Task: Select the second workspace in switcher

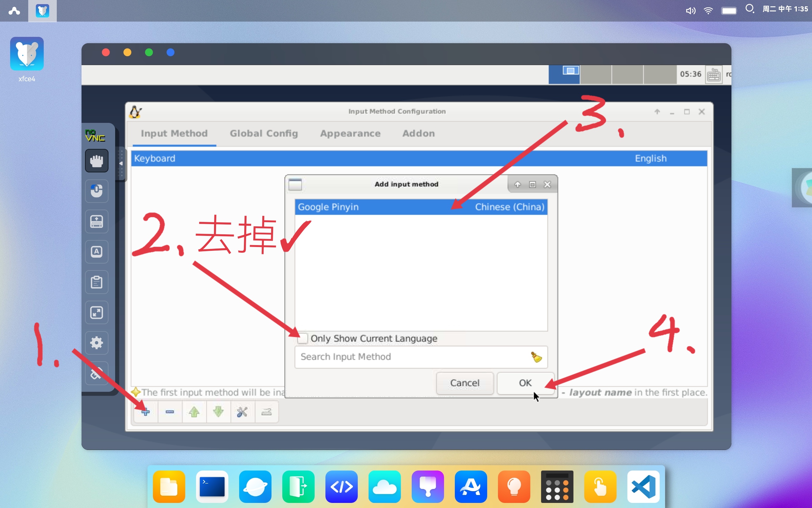Action: (x=596, y=74)
